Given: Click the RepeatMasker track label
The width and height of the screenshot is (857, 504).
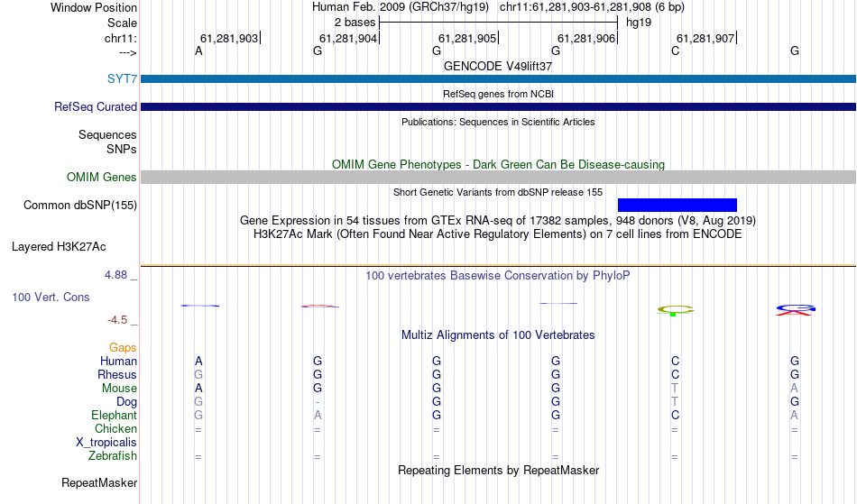Looking at the screenshot, I should (99, 482).
